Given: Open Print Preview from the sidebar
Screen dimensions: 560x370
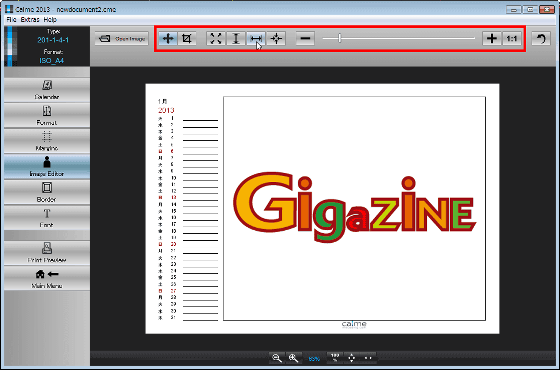Looking at the screenshot, I should [47, 252].
